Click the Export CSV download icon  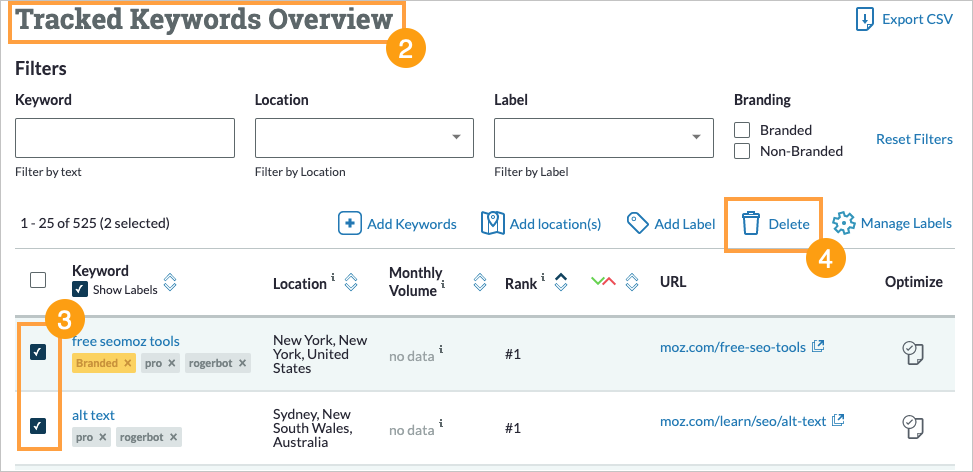click(x=864, y=20)
